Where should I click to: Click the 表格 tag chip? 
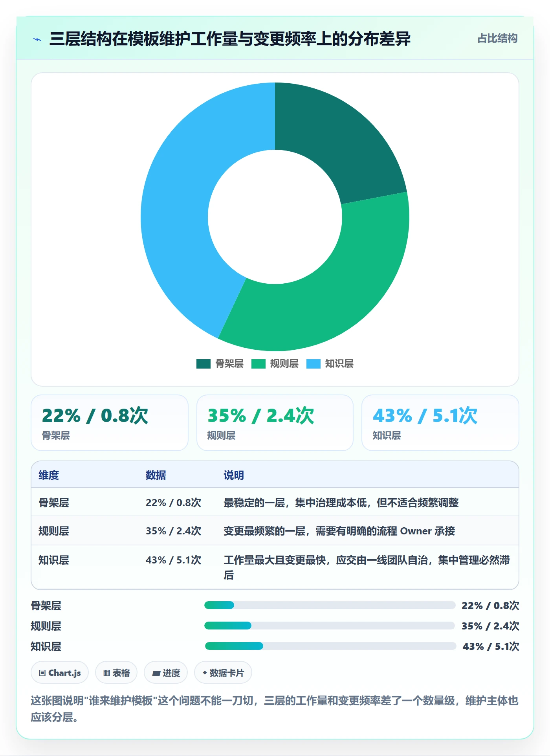tap(116, 673)
